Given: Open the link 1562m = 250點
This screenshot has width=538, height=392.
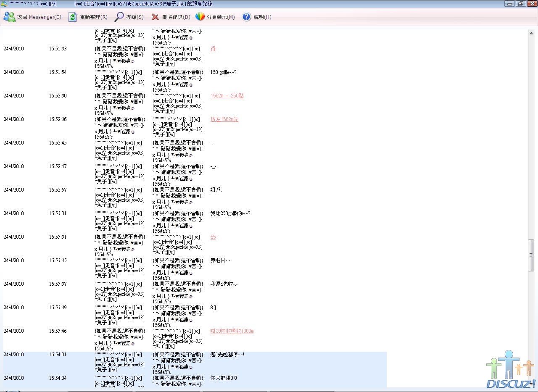Looking at the screenshot, I should pyautogui.click(x=227, y=96).
